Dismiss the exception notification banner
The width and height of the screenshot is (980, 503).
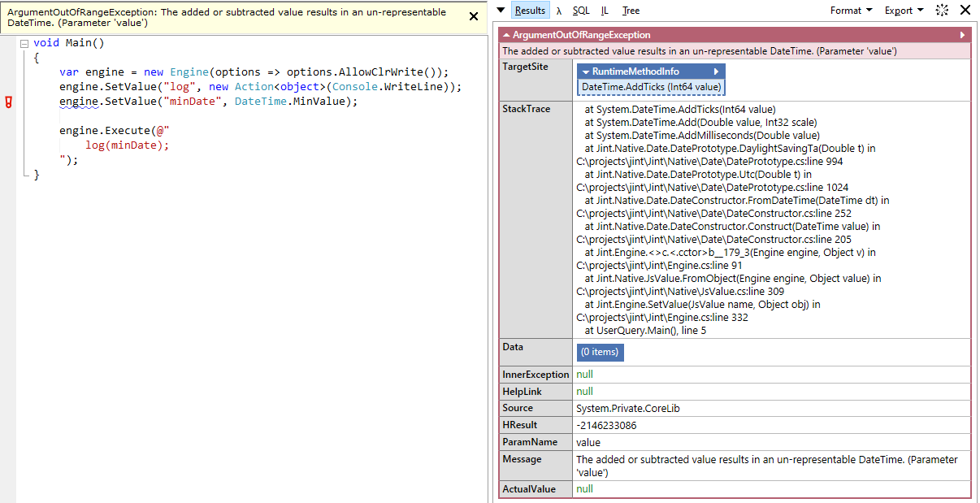[474, 16]
